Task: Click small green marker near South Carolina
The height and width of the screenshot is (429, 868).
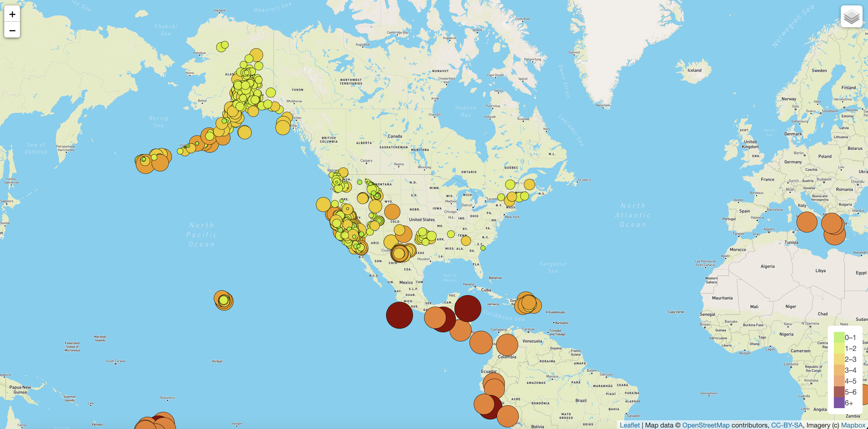Action: pos(483,248)
